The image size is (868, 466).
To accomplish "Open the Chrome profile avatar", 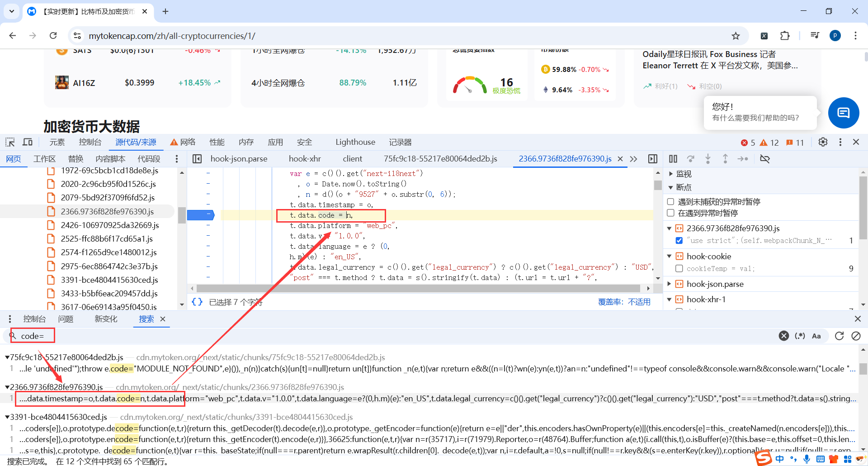I will pos(835,36).
